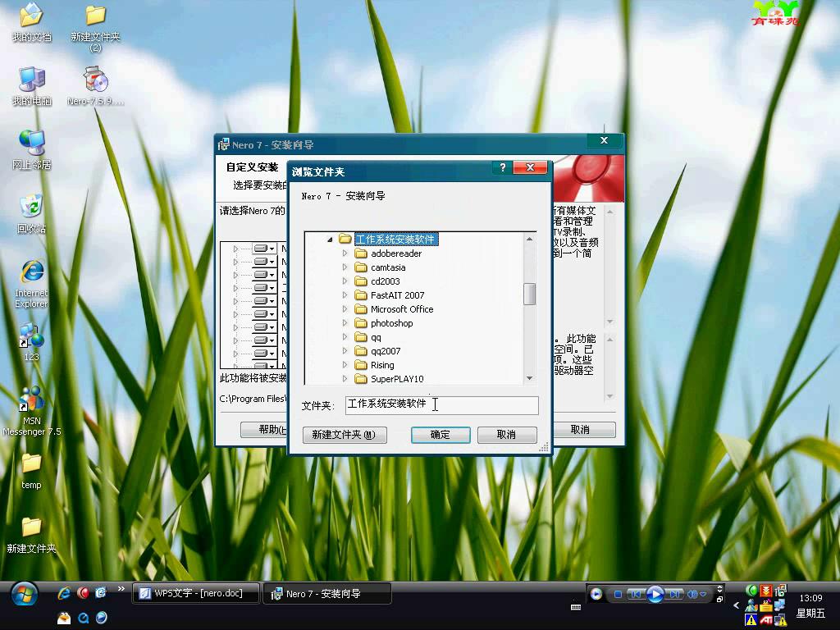The image size is (840, 630).
Task: Click 取消 in the 浏览文件夹 dialog
Action: pyautogui.click(x=506, y=435)
